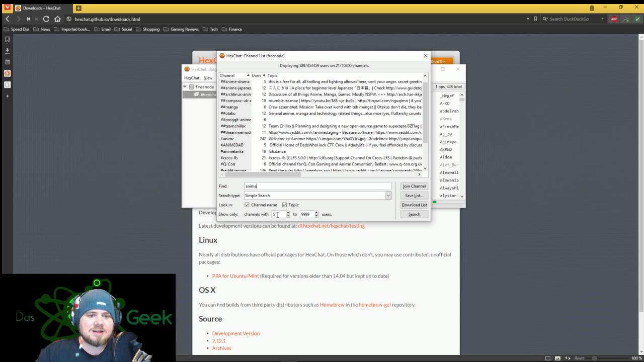Sort the list by Channel column
The height and width of the screenshot is (362, 644).
pyautogui.click(x=234, y=75)
